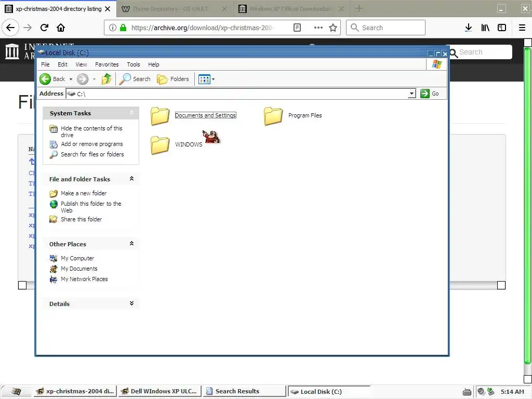Open the Documents and Settings folder icon
The width and height of the screenshot is (532, 399).
pyautogui.click(x=160, y=116)
